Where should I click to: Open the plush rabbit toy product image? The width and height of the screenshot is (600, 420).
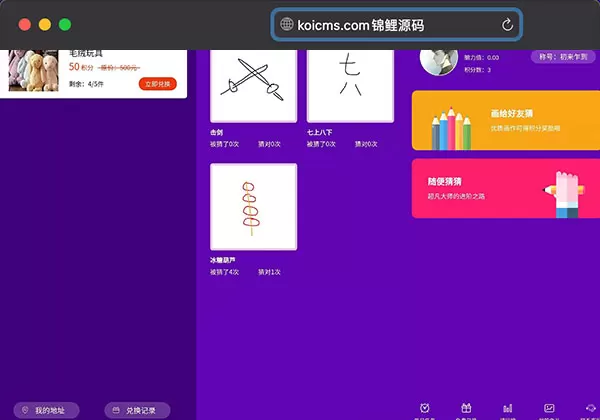[34, 70]
